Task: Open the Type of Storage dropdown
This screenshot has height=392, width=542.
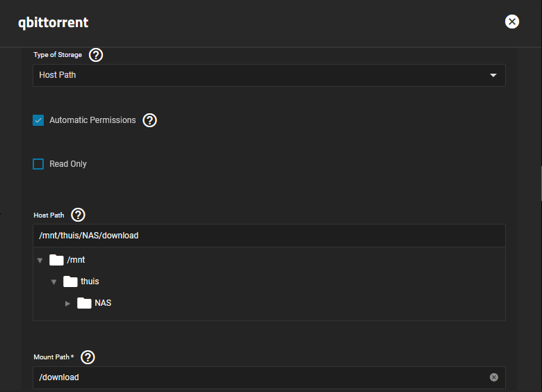Action: pyautogui.click(x=269, y=75)
